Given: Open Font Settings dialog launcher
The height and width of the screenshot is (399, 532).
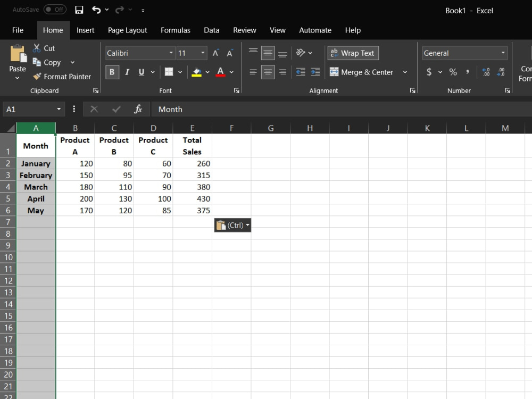Looking at the screenshot, I should click(237, 90).
